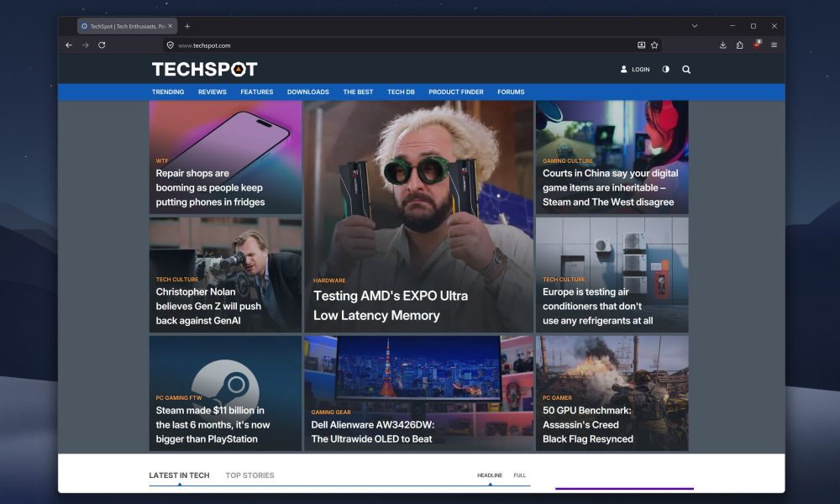Open THE BEST menu item
840x504 pixels.
358,92
